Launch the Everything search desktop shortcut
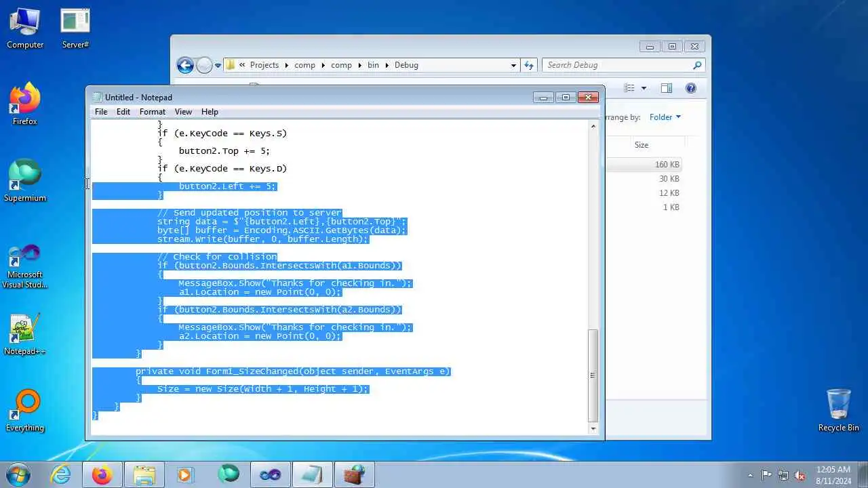 [x=25, y=411]
